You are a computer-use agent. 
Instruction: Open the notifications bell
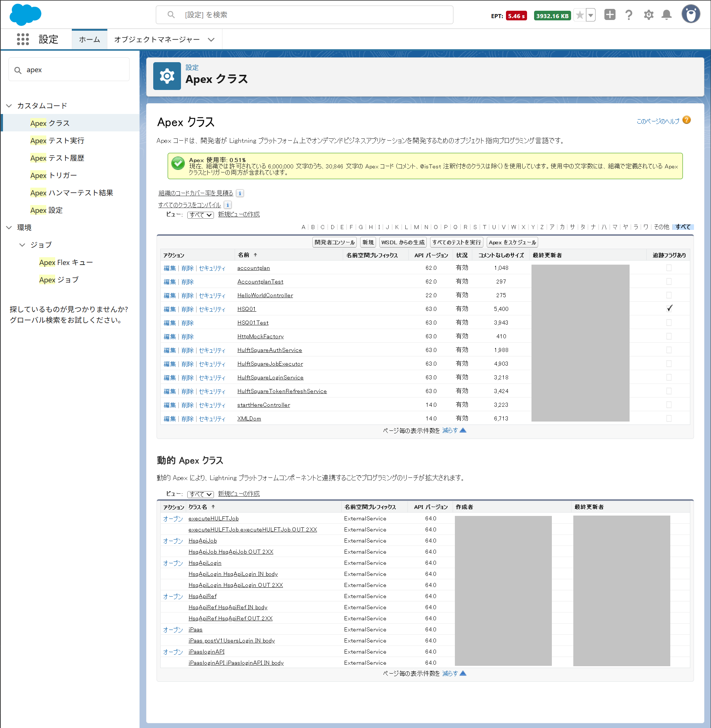(667, 15)
